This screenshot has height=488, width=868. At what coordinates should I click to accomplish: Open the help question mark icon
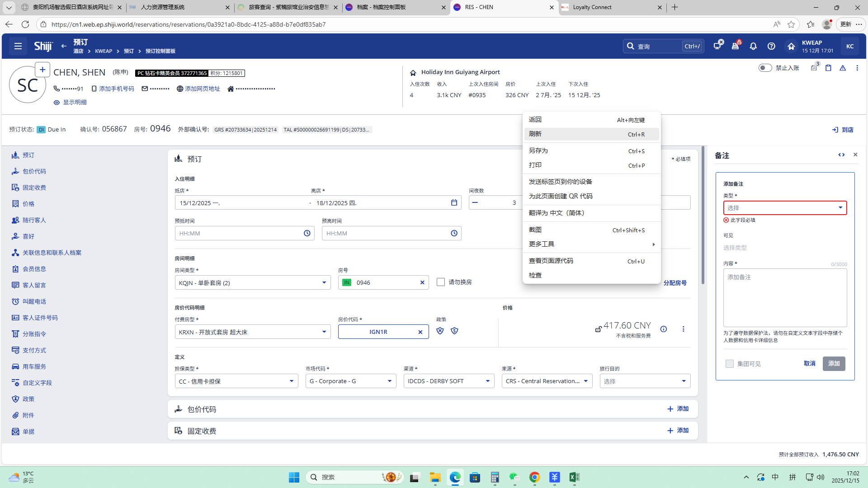pos(771,46)
